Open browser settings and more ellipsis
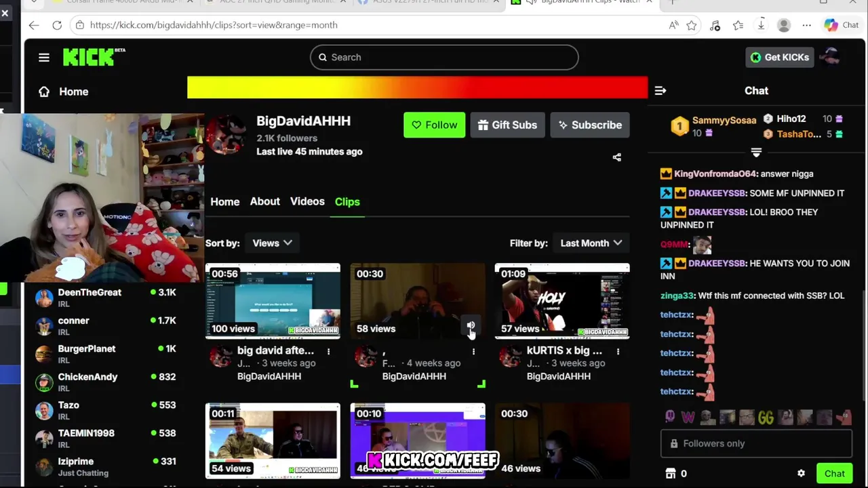Screen dimensions: 868x488 click(807, 25)
